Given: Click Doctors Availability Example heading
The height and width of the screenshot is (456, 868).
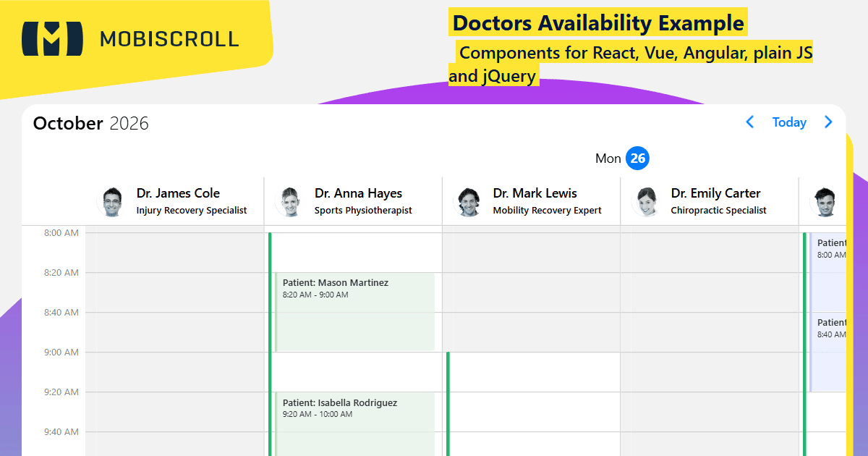Looking at the screenshot, I should click(598, 23).
